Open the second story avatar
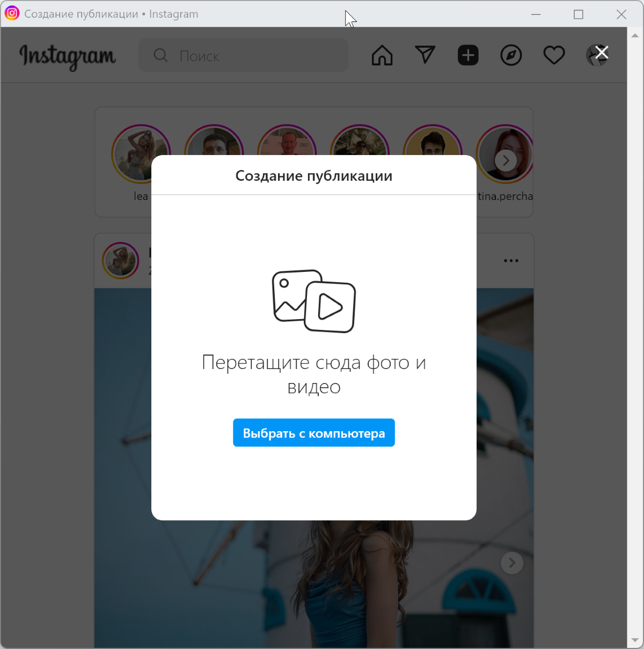The width and height of the screenshot is (644, 649). click(214, 141)
